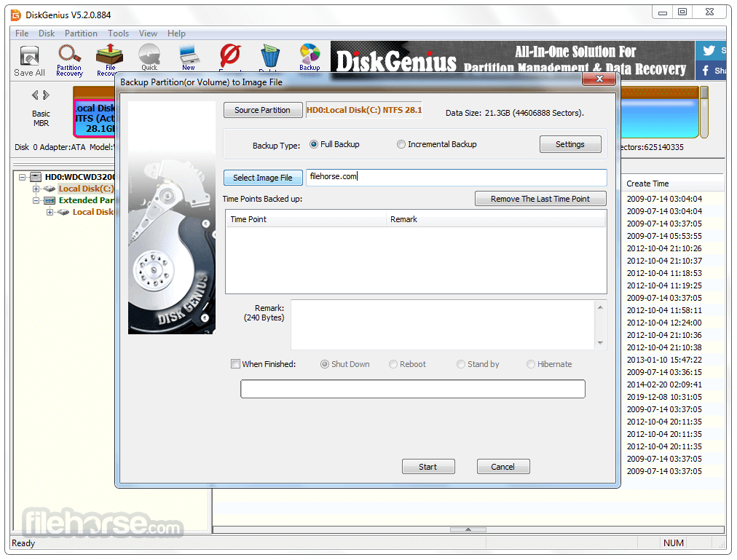The image size is (737, 560).
Task: Open the Help menu
Action: coord(176,33)
